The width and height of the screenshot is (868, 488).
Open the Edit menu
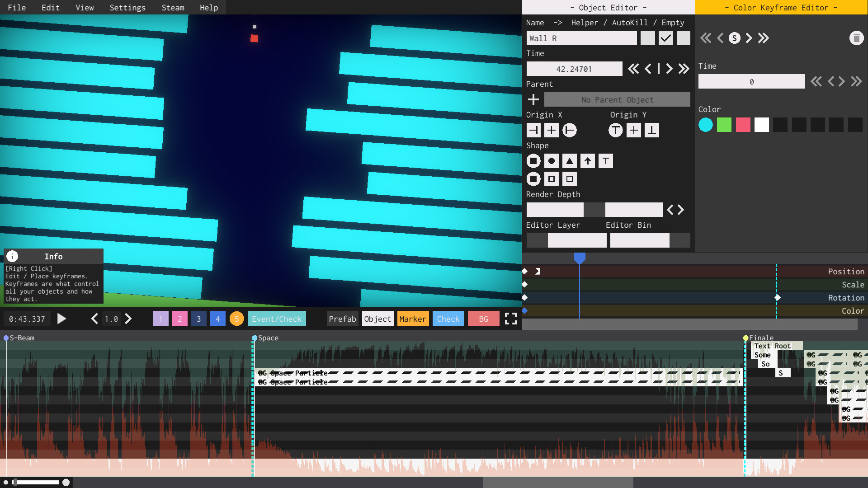click(x=50, y=7)
